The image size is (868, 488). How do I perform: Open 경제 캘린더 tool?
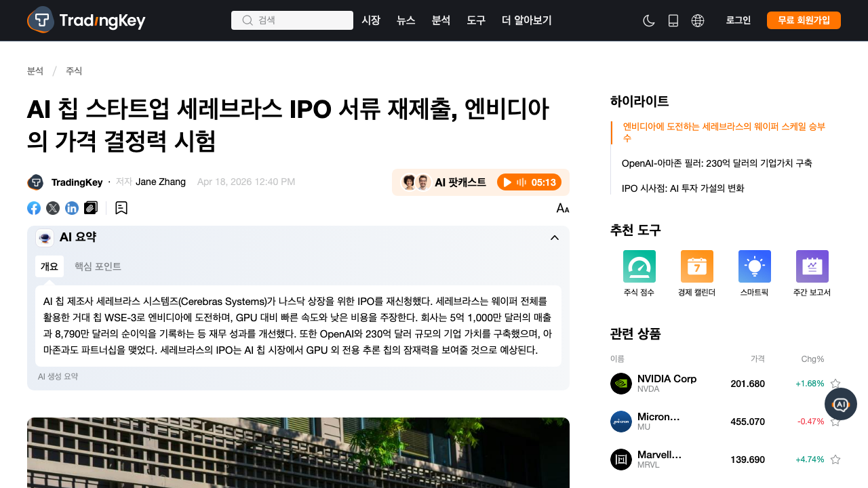tap(696, 274)
